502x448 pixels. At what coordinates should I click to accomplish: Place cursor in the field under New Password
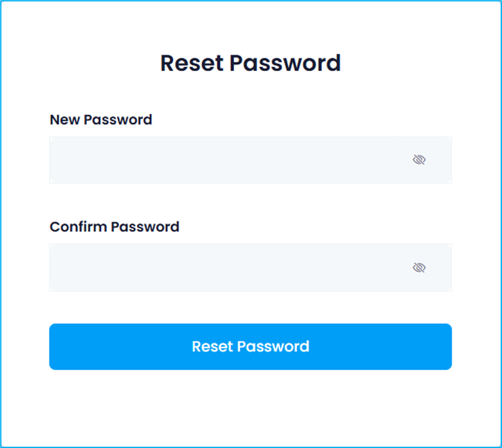[224, 160]
